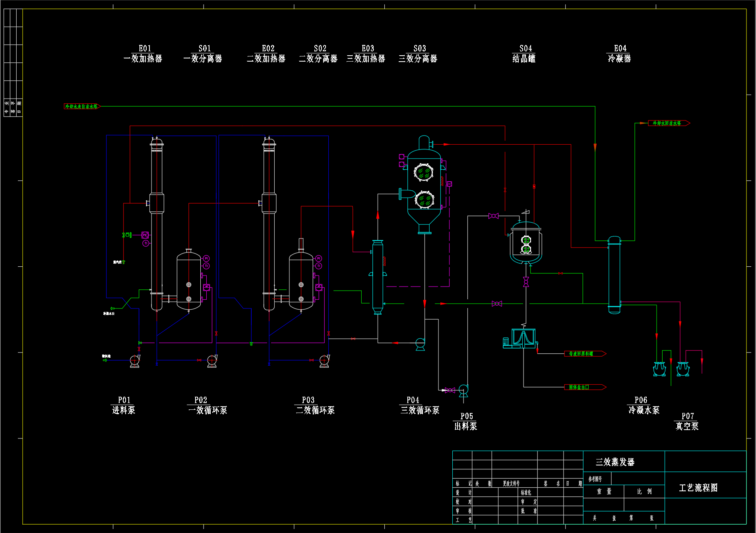
Task: Click the PI gauge on first-effect separator
Action: point(206,258)
